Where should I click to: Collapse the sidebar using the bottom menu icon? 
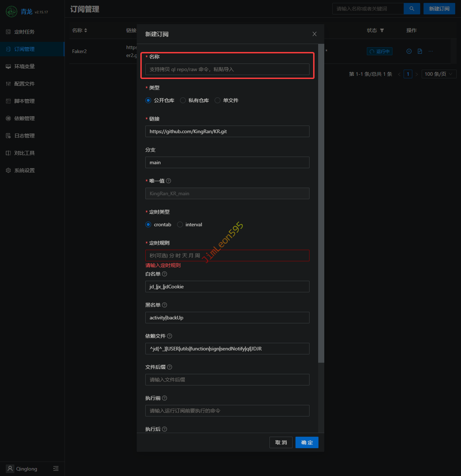point(56,468)
